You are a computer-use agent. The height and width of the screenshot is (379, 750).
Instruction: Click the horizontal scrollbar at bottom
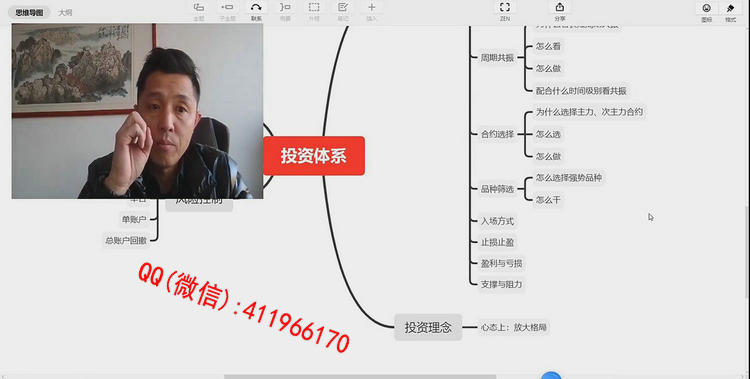360,377
